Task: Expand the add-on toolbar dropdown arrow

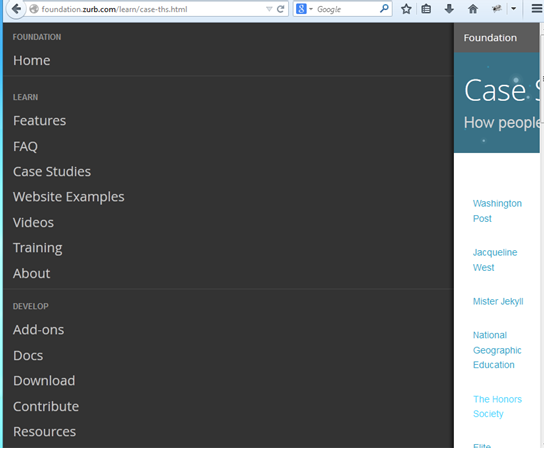Action: (x=513, y=9)
